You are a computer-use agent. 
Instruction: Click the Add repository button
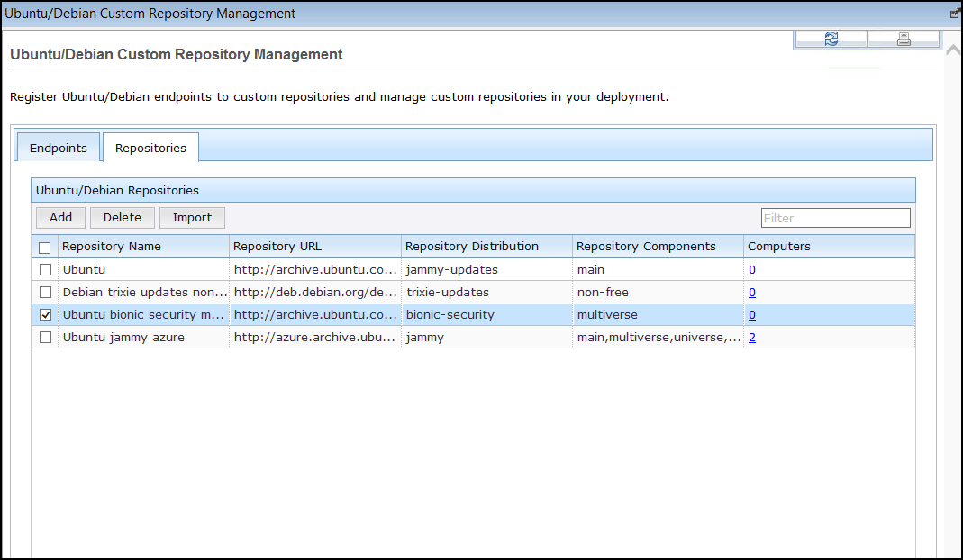pyautogui.click(x=60, y=217)
